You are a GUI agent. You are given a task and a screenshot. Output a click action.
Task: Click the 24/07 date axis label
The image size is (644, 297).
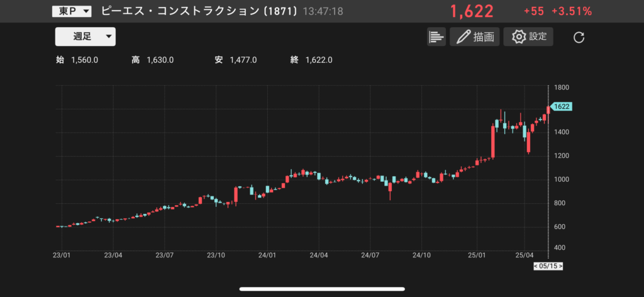(x=370, y=255)
